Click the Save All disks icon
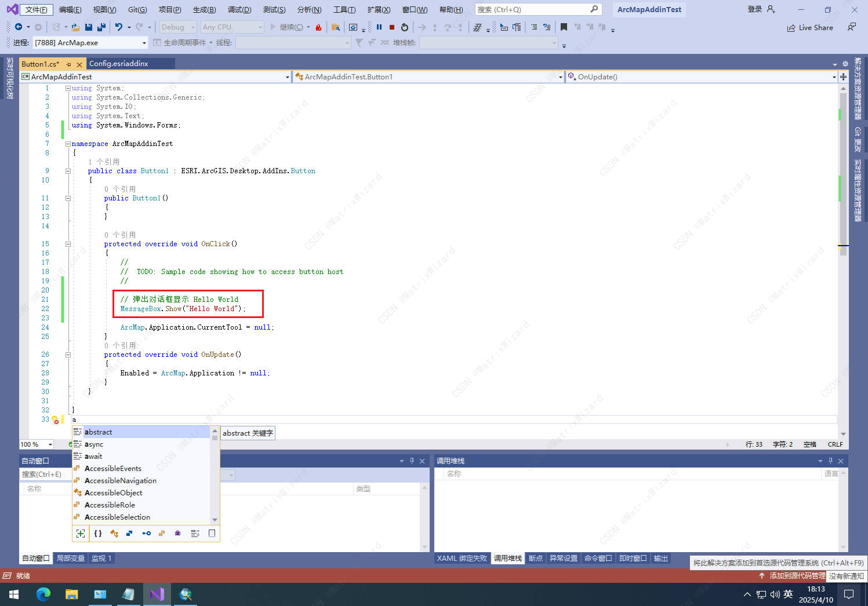 click(x=101, y=27)
